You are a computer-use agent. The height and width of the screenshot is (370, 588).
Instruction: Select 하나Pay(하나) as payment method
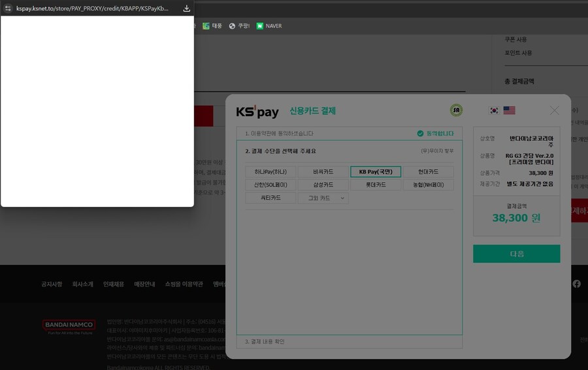tap(270, 172)
